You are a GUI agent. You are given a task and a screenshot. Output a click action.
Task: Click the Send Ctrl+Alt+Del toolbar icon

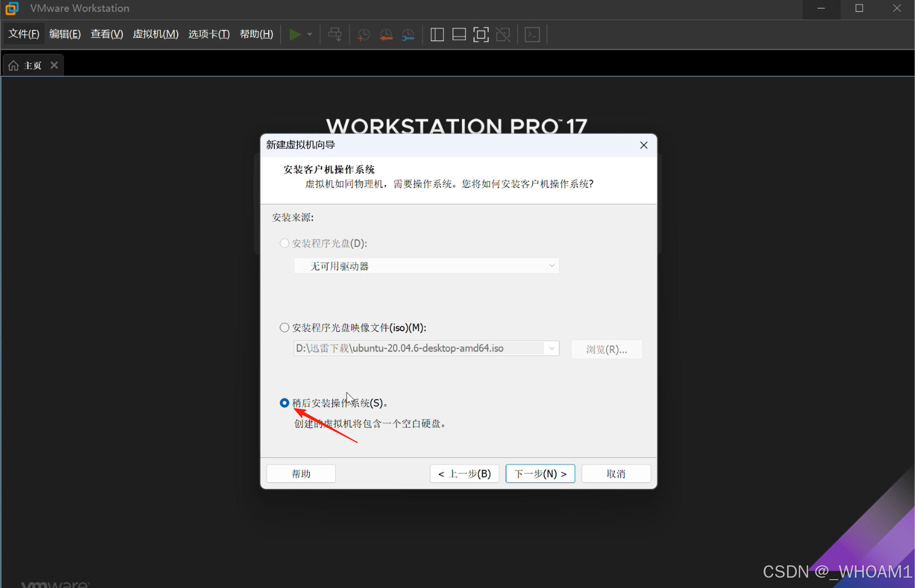coord(335,34)
